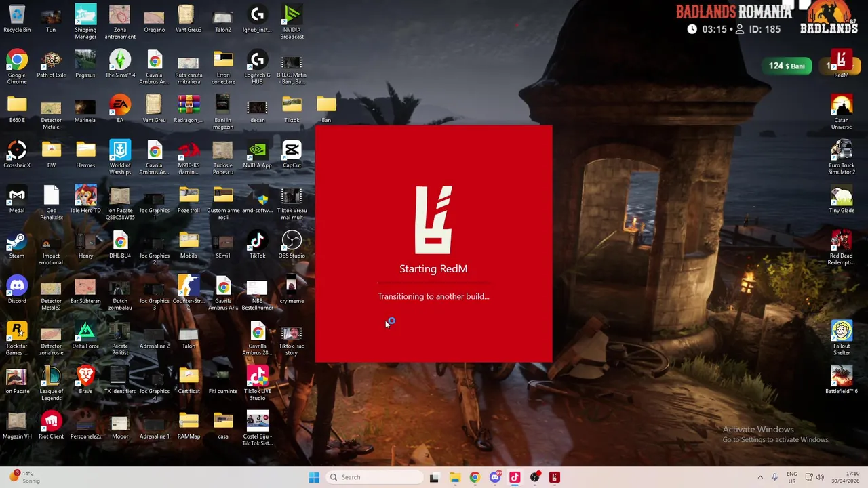Launch the EA app icon
The height and width of the screenshot is (488, 868).
[120, 108]
